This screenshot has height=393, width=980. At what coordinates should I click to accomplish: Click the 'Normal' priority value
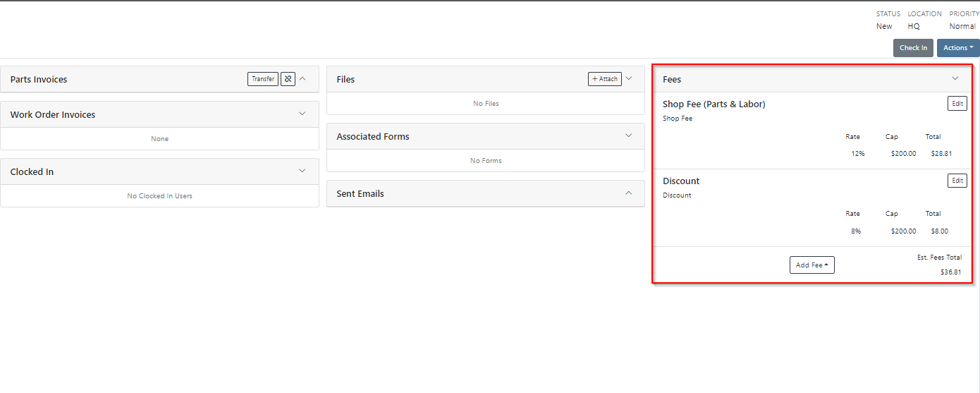coord(962,26)
